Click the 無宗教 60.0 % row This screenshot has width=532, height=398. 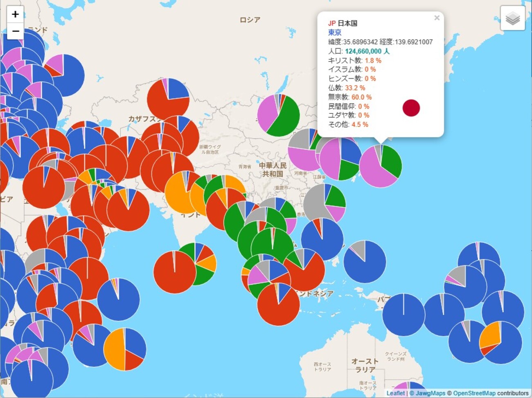coord(350,97)
